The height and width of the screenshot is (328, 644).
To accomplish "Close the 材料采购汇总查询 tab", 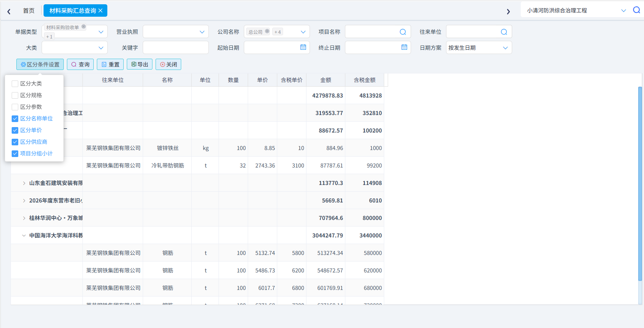I will pos(100,10).
